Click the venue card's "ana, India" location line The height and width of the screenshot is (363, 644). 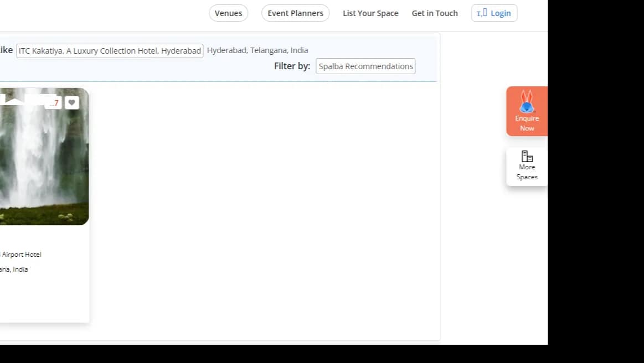point(14,269)
